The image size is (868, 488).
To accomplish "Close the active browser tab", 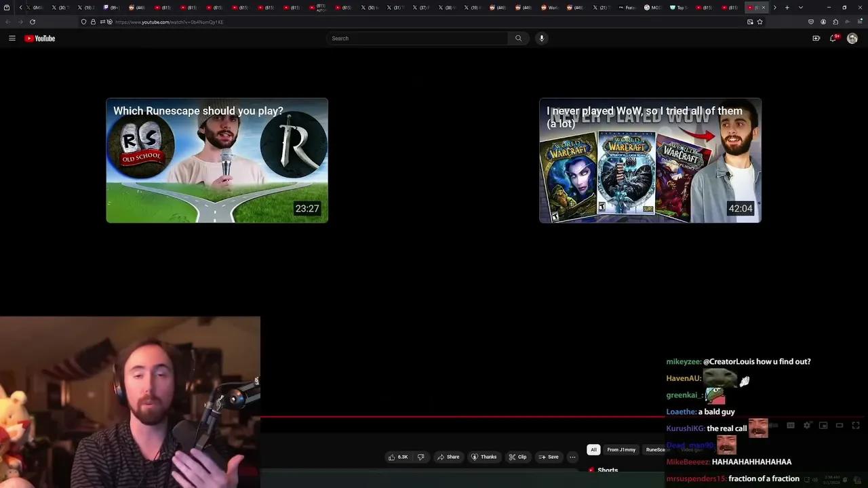I will click(x=764, y=7).
